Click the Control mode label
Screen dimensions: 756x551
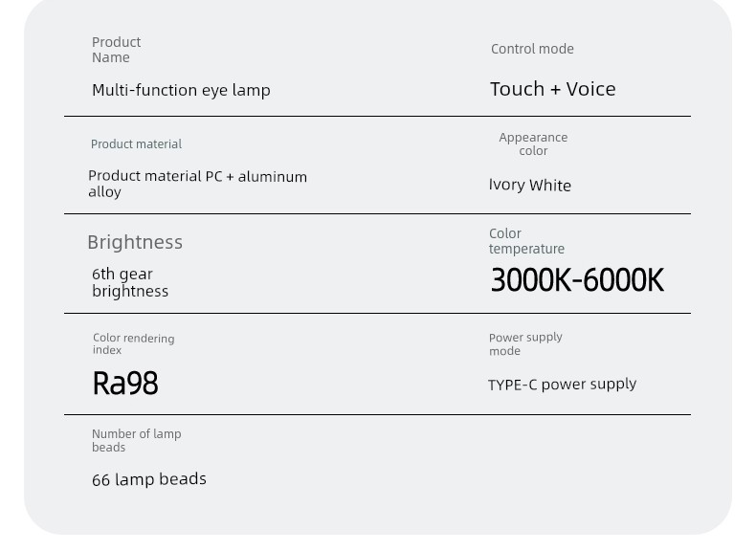coord(532,49)
